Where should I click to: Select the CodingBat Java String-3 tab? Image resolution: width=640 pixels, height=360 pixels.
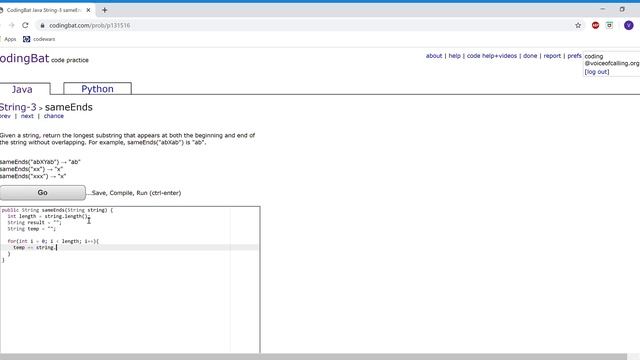click(x=44, y=10)
